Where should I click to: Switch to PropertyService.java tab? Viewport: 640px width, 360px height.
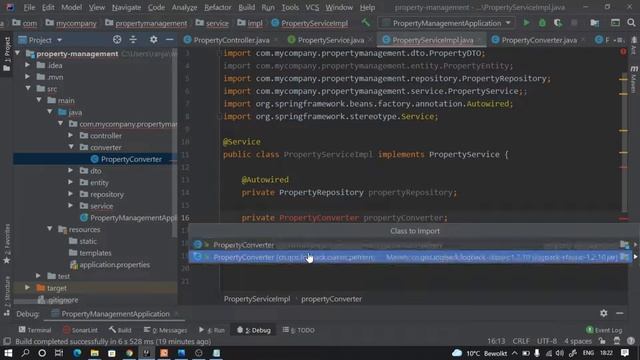pos(331,40)
